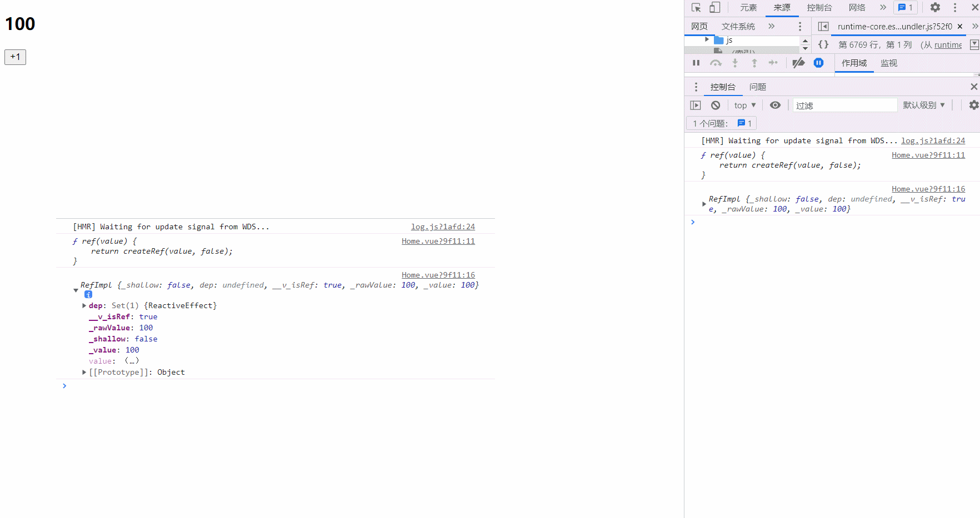Clear the console with the ban icon

(716, 105)
